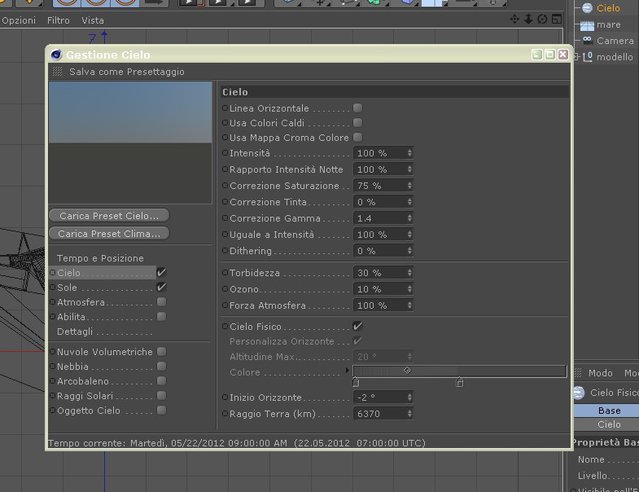Uncheck the Cielo Fisico option
The width and height of the screenshot is (639, 492).
(357, 326)
